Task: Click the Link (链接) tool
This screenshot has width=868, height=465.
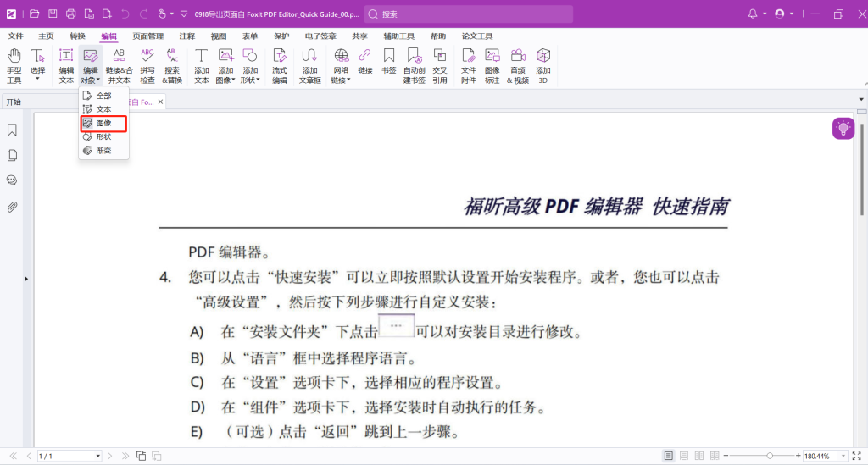Action: click(364, 62)
